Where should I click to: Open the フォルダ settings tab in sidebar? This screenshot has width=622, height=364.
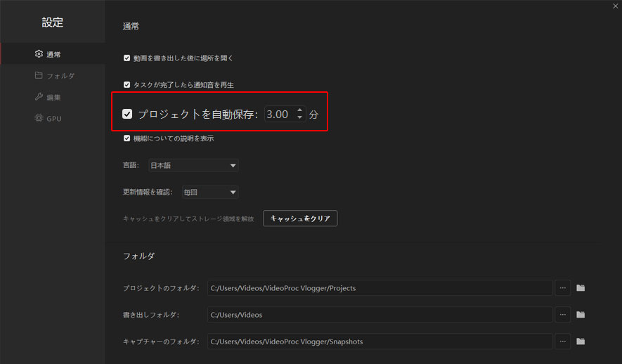coord(53,75)
